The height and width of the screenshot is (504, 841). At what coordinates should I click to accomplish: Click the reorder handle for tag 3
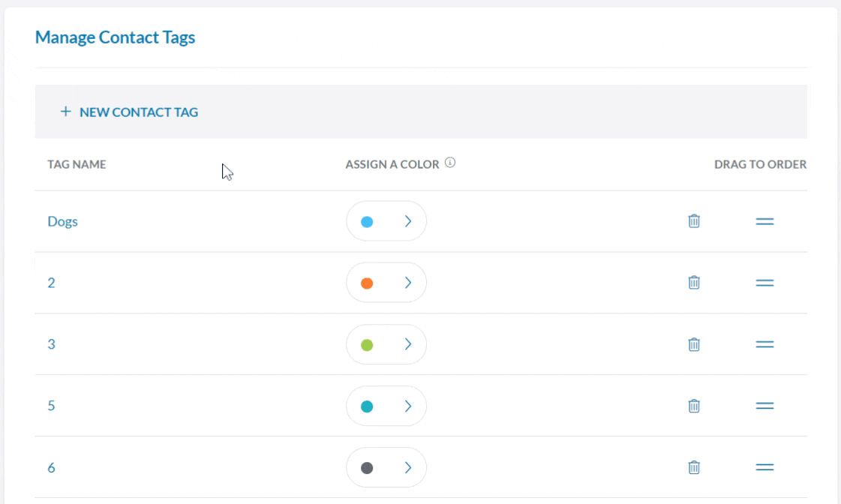(x=764, y=344)
